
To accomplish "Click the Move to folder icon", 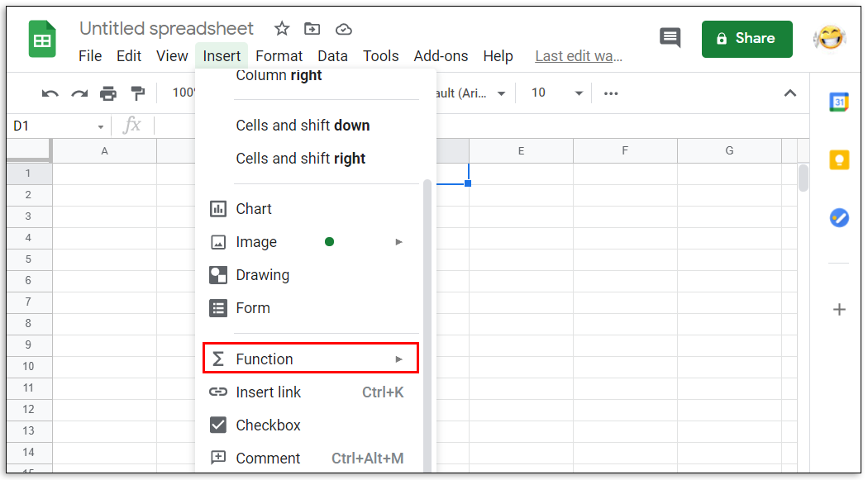I will (x=312, y=29).
